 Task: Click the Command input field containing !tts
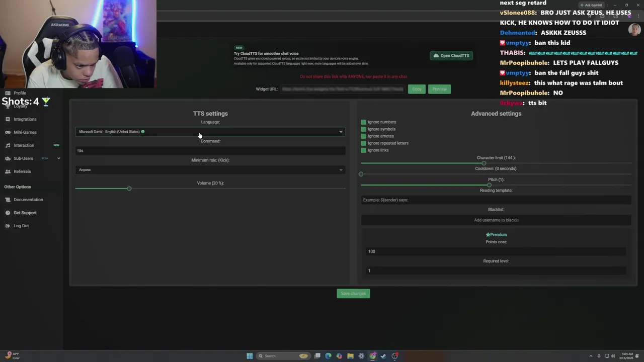click(210, 151)
